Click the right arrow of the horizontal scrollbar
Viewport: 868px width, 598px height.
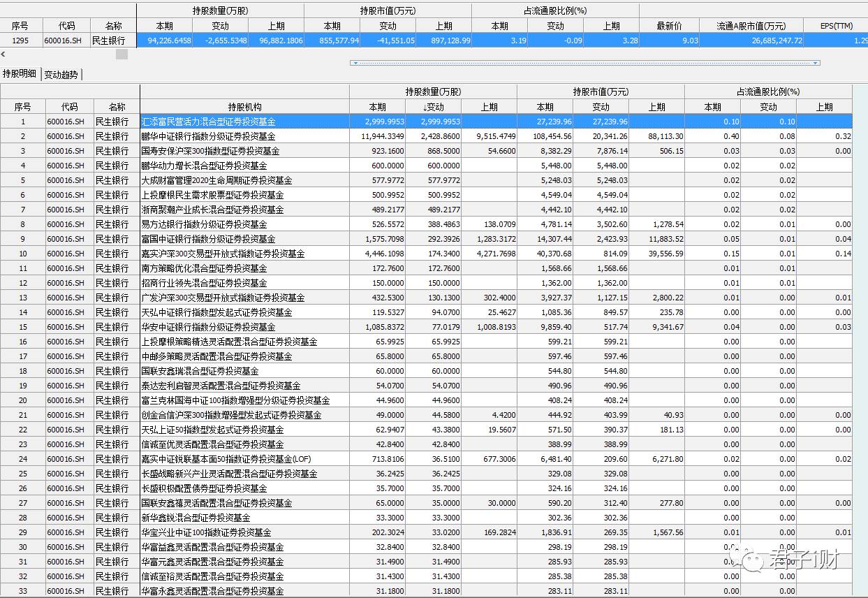(x=816, y=63)
